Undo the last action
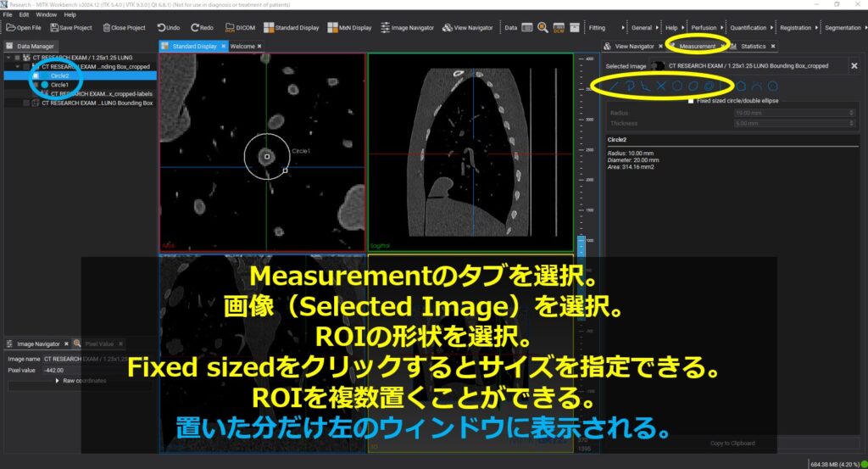The image size is (868, 469). [169, 27]
